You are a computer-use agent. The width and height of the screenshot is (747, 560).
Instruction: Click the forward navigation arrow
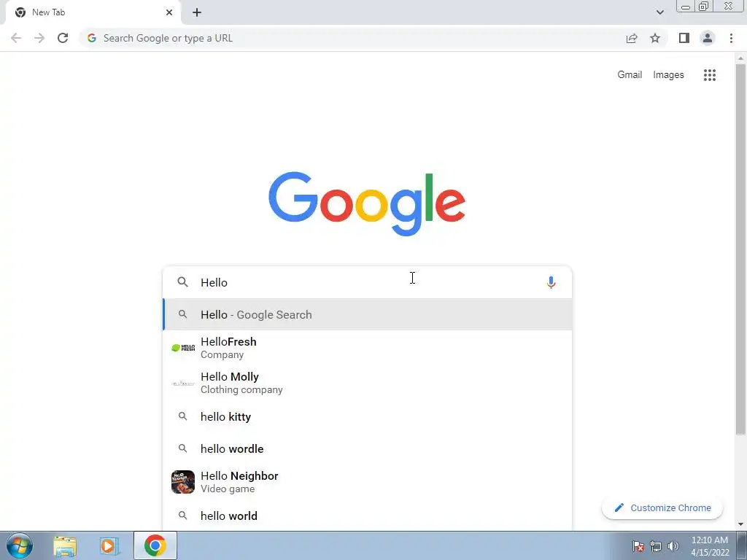point(39,38)
